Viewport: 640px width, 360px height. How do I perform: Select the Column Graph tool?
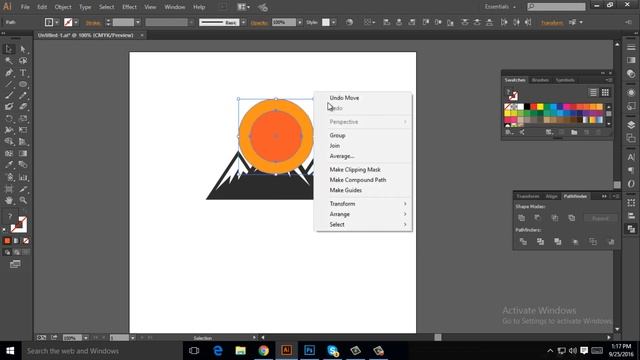pos(23,177)
